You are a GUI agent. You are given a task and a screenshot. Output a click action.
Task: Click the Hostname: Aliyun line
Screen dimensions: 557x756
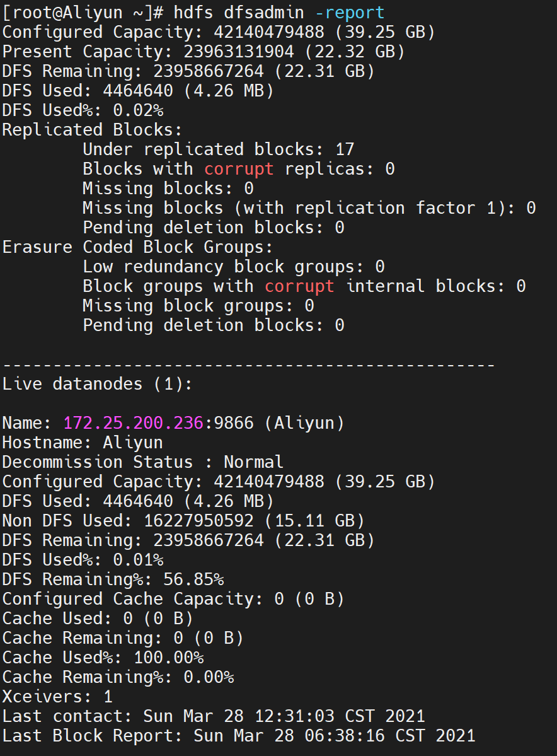pyautogui.click(x=83, y=442)
